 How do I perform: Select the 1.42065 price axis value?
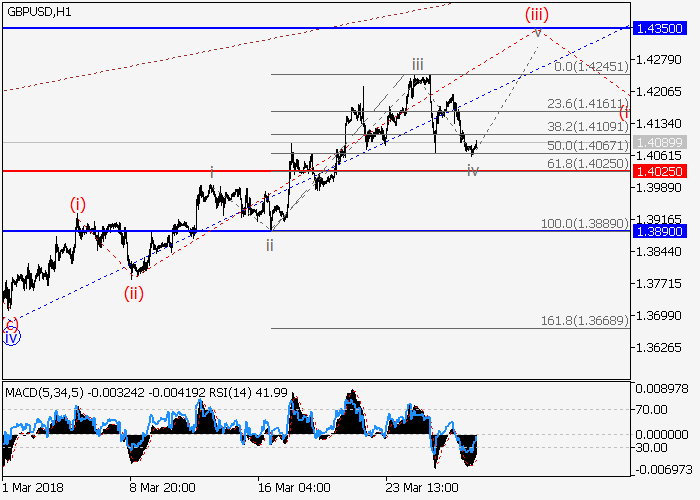pyautogui.click(x=659, y=92)
